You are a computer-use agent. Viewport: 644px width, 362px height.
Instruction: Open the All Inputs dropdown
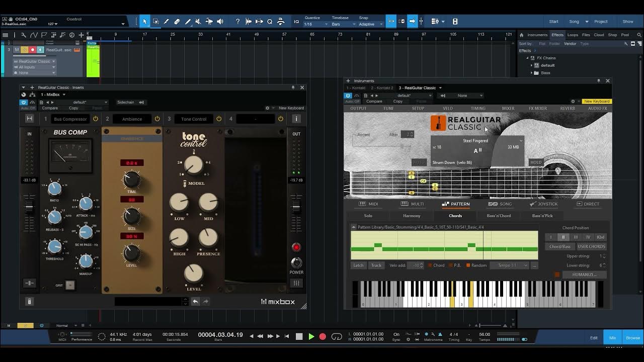pos(35,67)
